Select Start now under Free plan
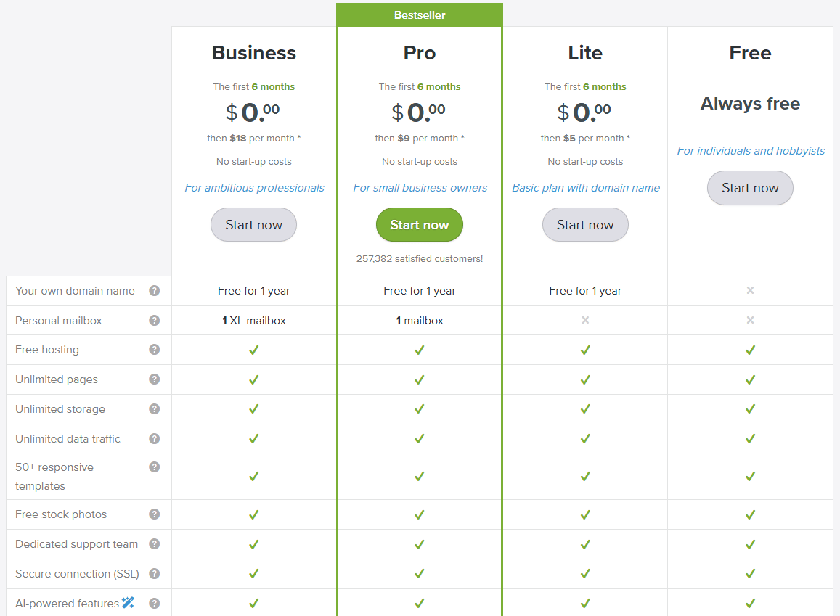840x616 pixels. coord(750,188)
